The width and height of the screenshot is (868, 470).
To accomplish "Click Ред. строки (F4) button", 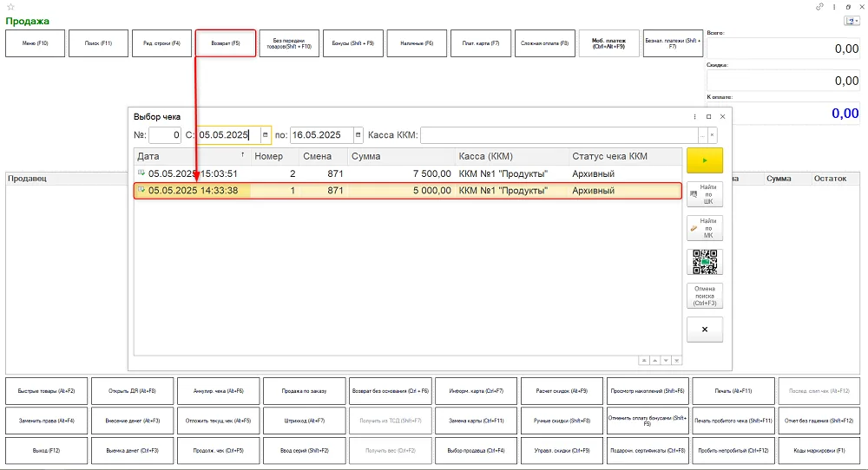I will coord(161,43).
